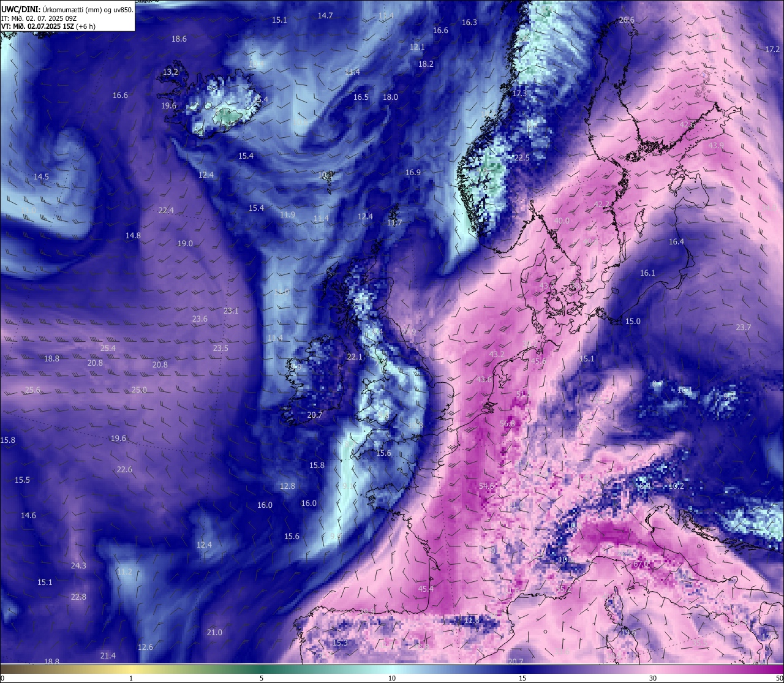Image resolution: width=784 pixels, height=683 pixels.
Task: Click the map value label '25.4'
Action: (108, 348)
